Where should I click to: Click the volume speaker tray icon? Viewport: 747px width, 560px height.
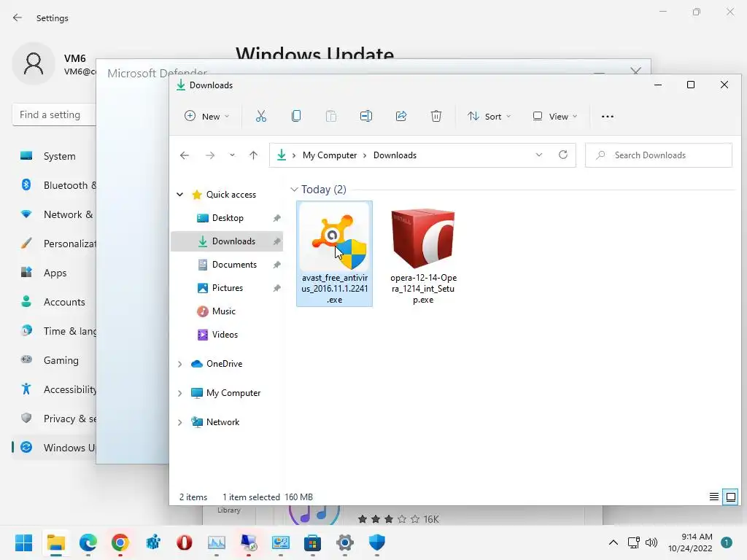[x=651, y=542]
